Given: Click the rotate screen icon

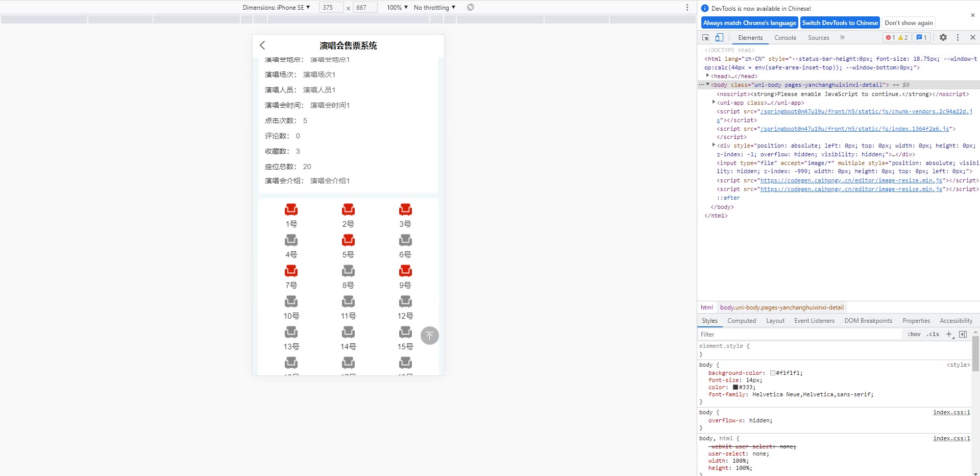Looking at the screenshot, I should [x=471, y=8].
